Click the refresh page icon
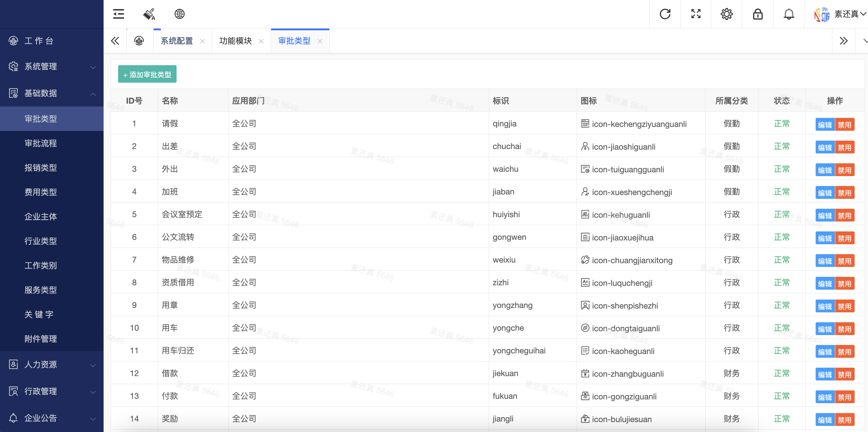The image size is (868, 432). click(x=665, y=14)
